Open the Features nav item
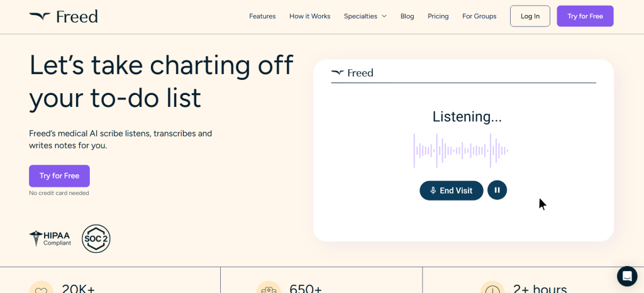 coord(262,16)
